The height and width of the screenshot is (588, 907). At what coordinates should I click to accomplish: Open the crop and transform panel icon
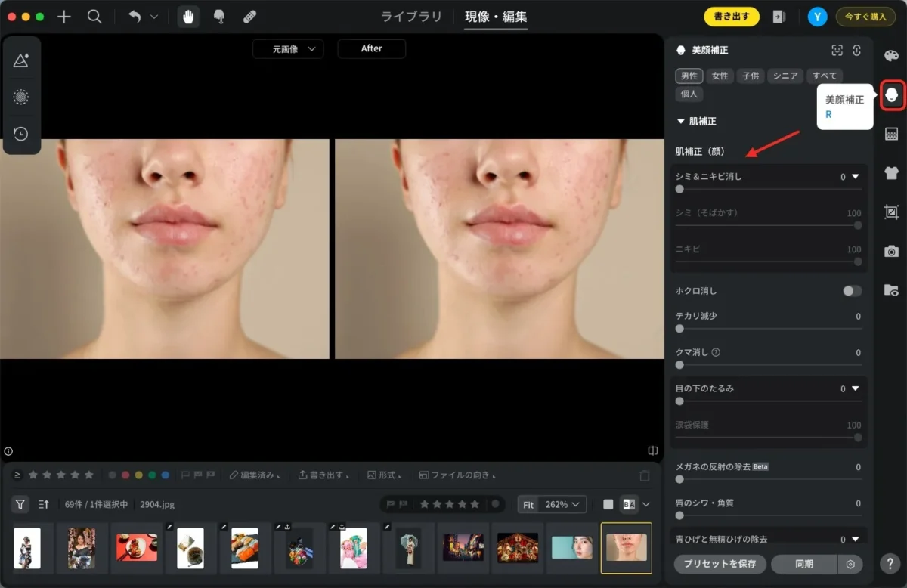tap(892, 212)
